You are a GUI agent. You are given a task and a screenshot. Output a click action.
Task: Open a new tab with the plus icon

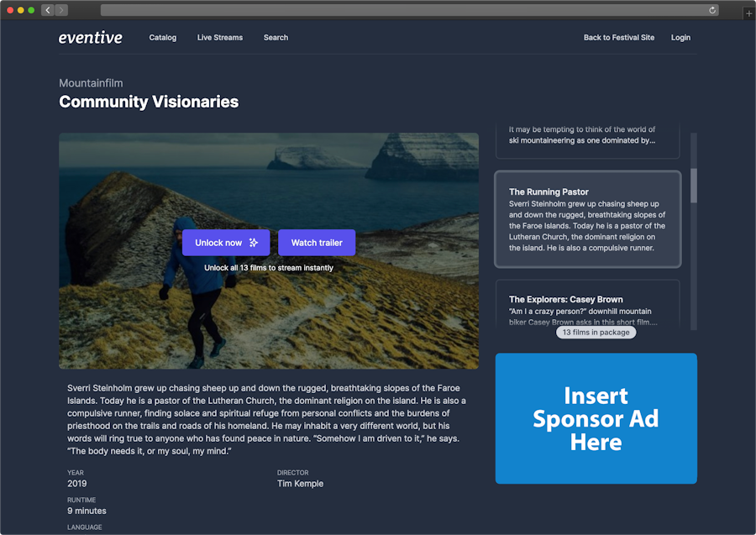pos(748,14)
